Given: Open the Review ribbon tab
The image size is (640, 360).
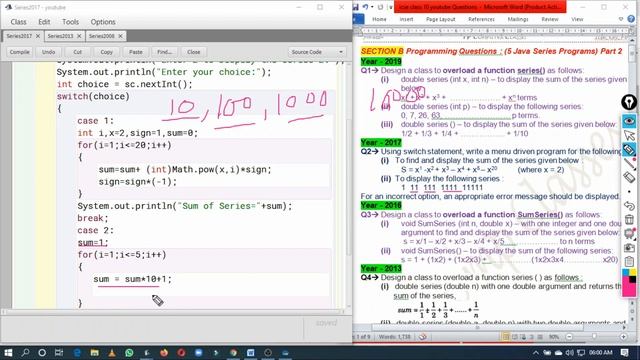Looking at the screenshot, I should tap(550, 19).
